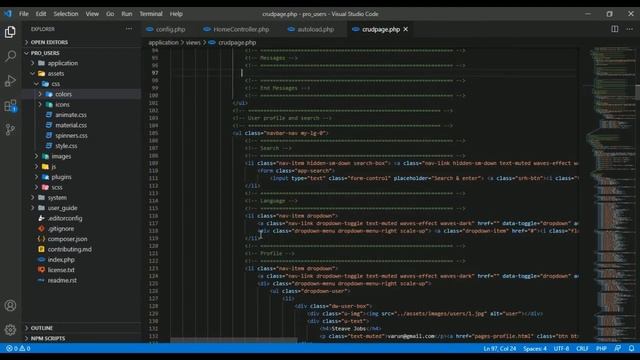The image size is (640, 360).
Task: Open the Selection menu
Action: click(66, 13)
